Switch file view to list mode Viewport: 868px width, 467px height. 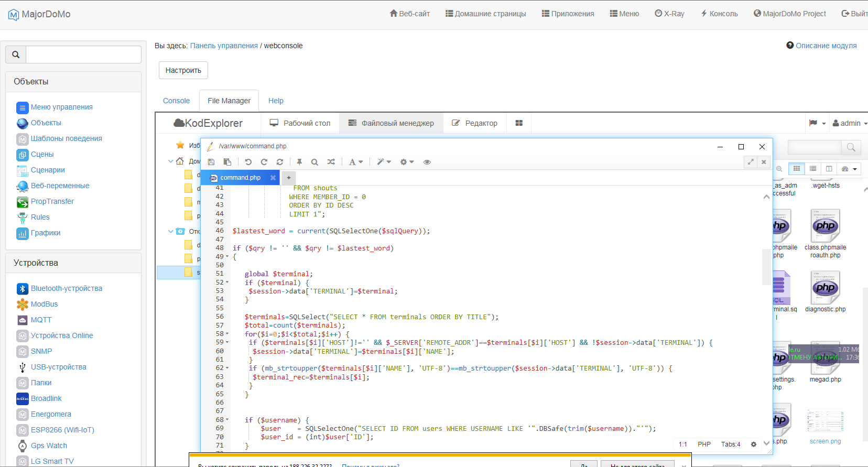pyautogui.click(x=812, y=169)
